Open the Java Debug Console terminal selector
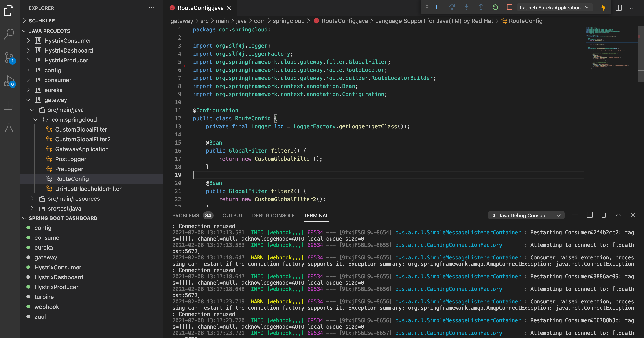The width and height of the screenshot is (644, 338). pyautogui.click(x=526, y=215)
